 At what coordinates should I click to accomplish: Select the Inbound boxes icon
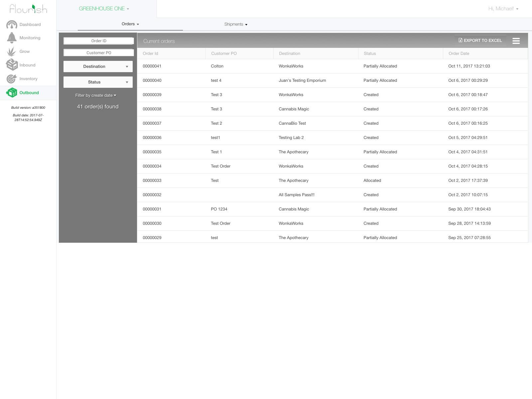(11, 65)
